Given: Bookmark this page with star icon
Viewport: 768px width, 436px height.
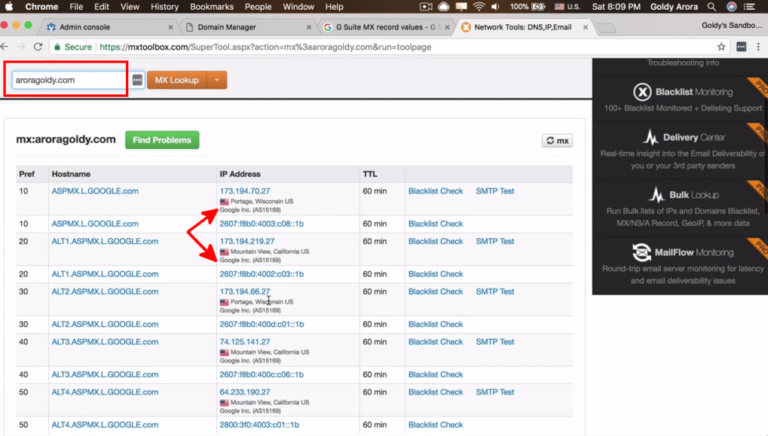Looking at the screenshot, I should [721, 47].
